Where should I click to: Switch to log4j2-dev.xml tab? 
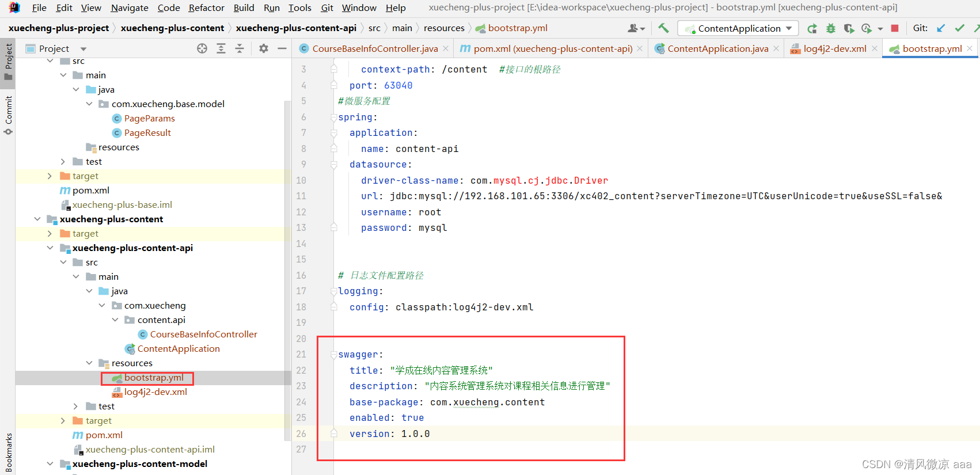pyautogui.click(x=835, y=49)
